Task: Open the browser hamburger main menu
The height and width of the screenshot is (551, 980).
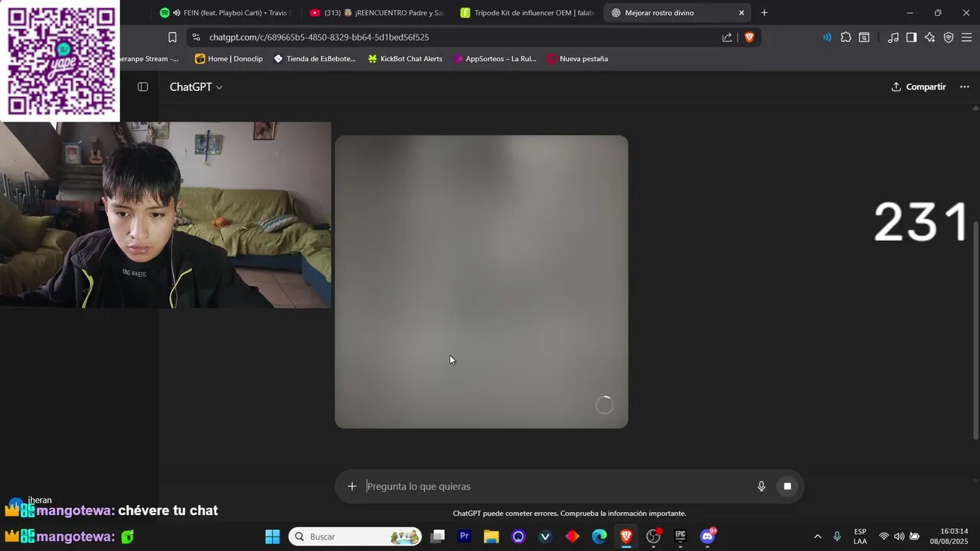Action: pyautogui.click(x=966, y=37)
